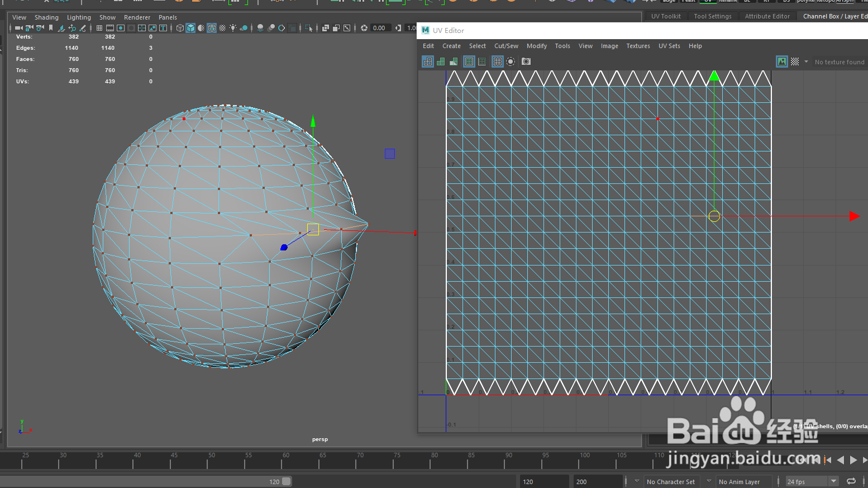Toggle 2D Pan/Zoom icon in viewport toolbar
The image size is (868, 488).
[72, 28]
